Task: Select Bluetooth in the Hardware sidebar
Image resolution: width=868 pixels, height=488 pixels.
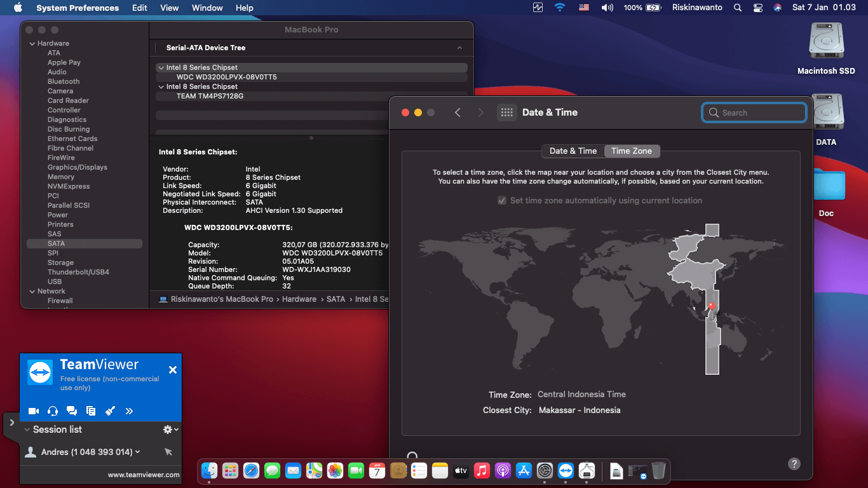Action: click(x=64, y=81)
